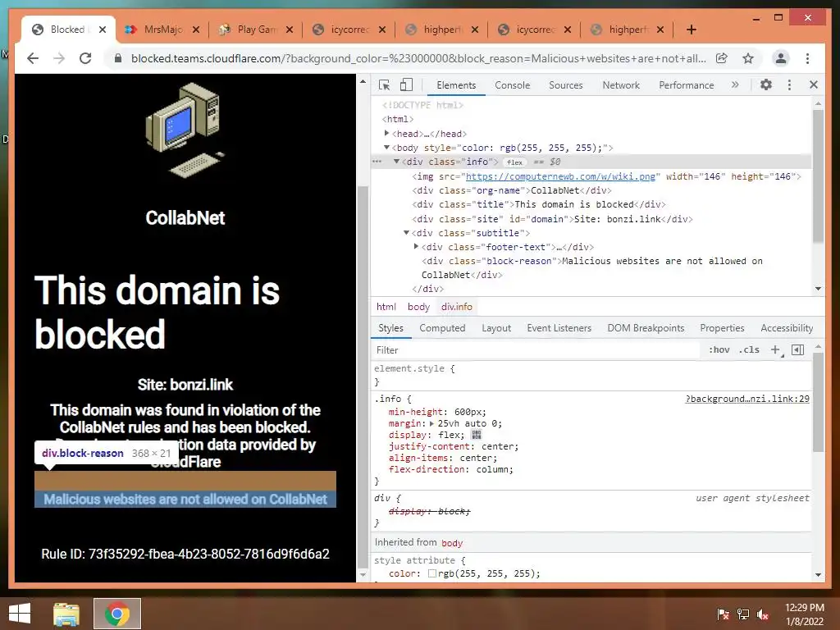Show more DevTools tabs chevron
This screenshot has width=840, height=630.
point(735,84)
